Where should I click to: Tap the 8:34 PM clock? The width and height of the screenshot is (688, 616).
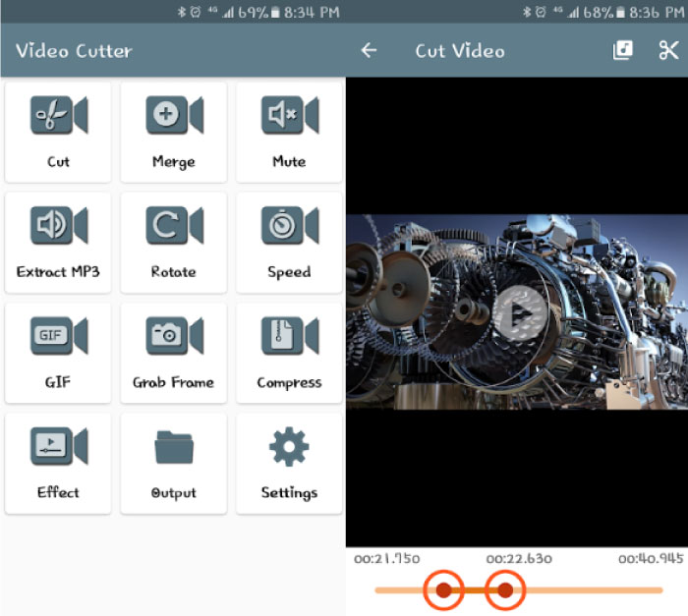click(312, 13)
